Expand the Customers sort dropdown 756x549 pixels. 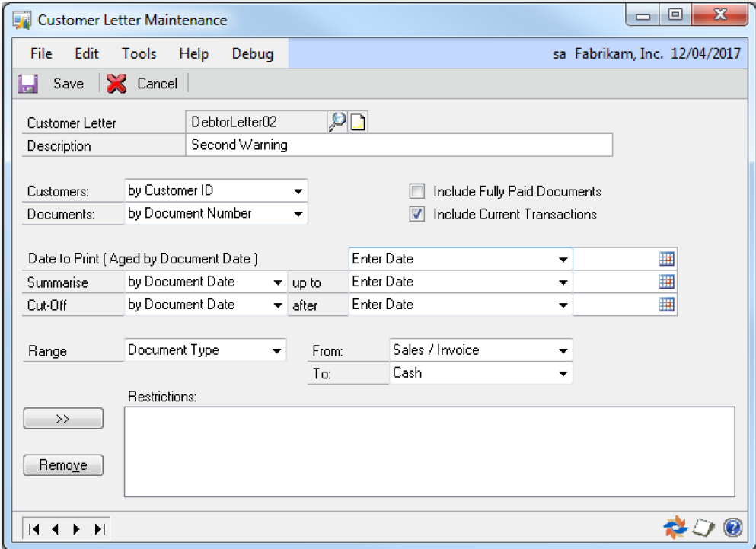(298, 191)
